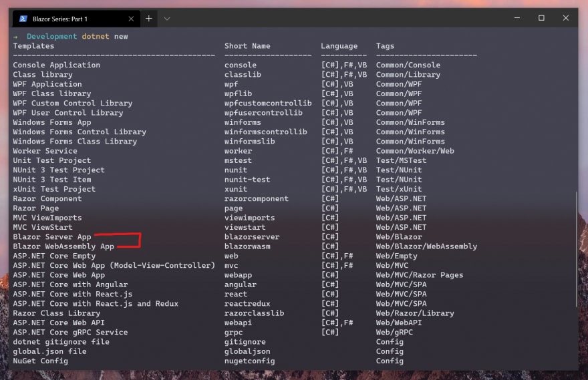Minimize the terminal window
The image size is (588, 380).
[x=517, y=17]
